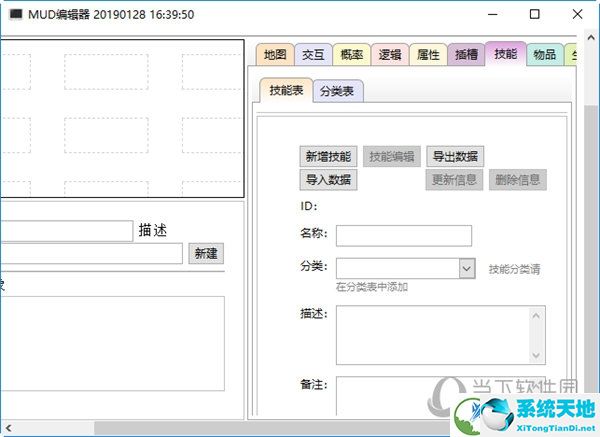Click the window vertical scrollbar up arrow
Image resolution: width=600 pixels, height=437 pixels.
(591, 38)
